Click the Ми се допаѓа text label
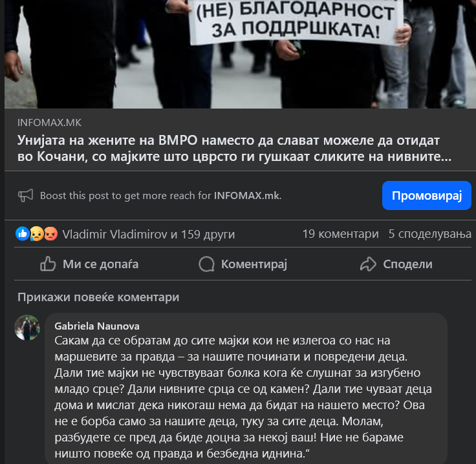This screenshot has width=476, height=464. [100, 264]
